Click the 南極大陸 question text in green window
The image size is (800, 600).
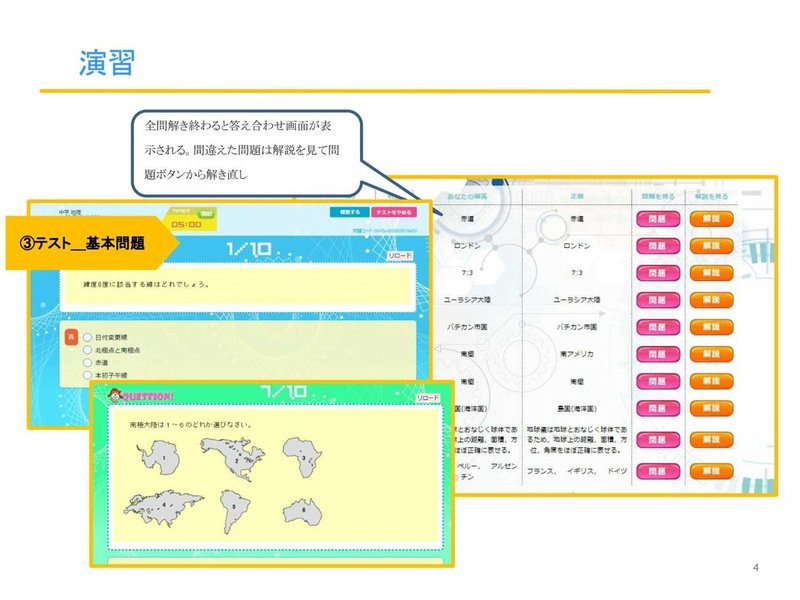click(190, 425)
